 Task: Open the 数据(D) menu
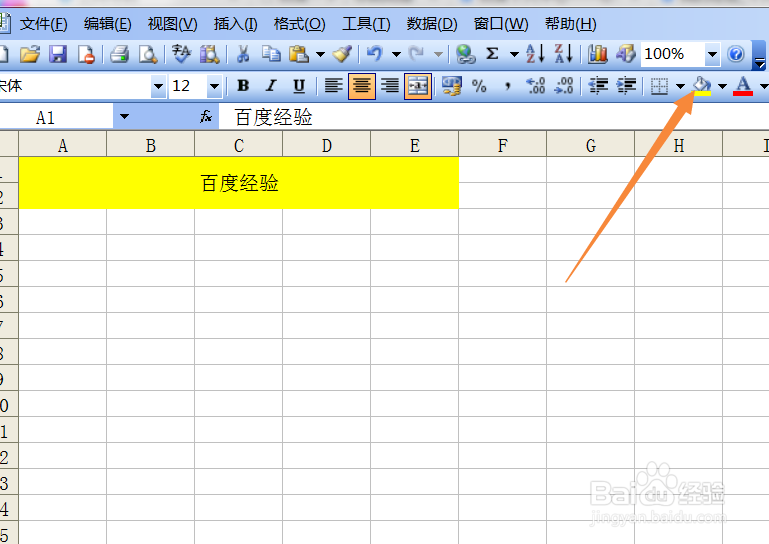tap(432, 24)
